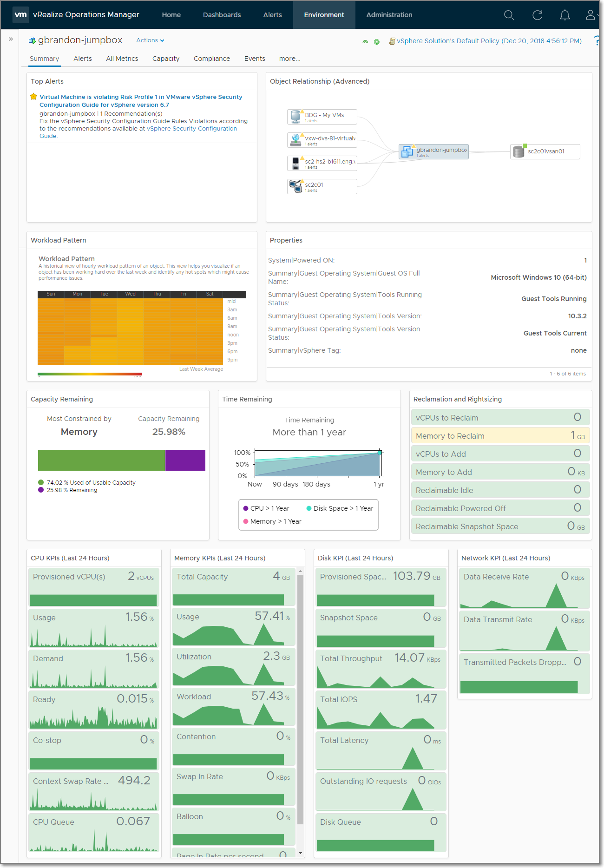This screenshot has height=868, width=604.
Task: Click the vCPUs to Reclaim row
Action: pos(500,417)
